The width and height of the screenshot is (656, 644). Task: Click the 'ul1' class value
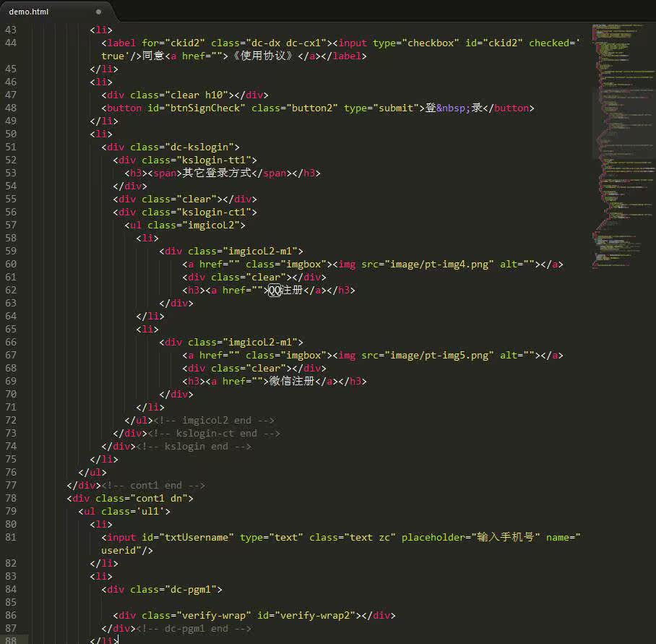150,511
